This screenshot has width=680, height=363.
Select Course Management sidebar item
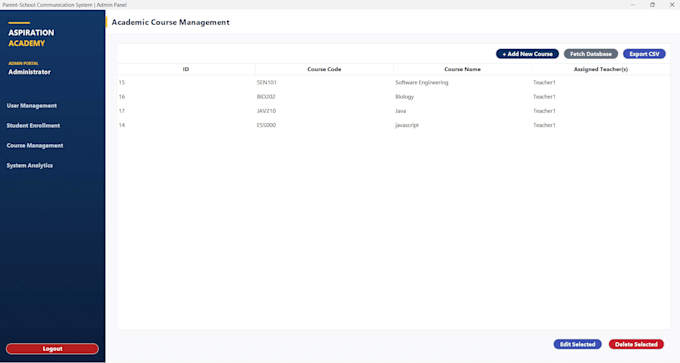[35, 146]
